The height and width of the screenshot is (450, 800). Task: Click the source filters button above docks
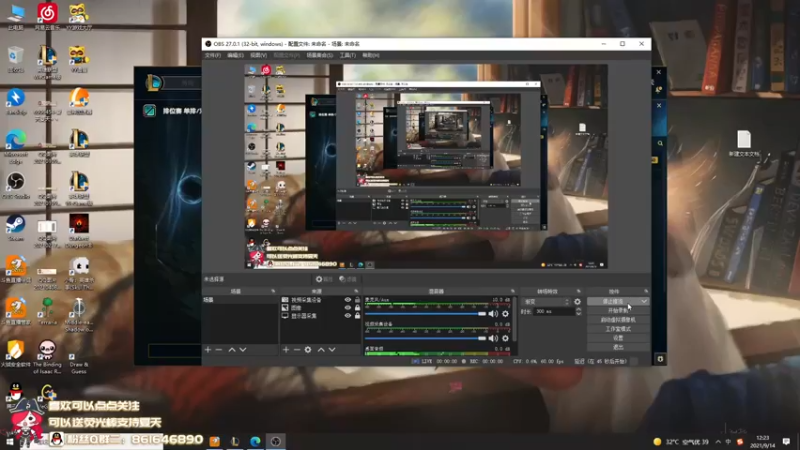coord(348,279)
